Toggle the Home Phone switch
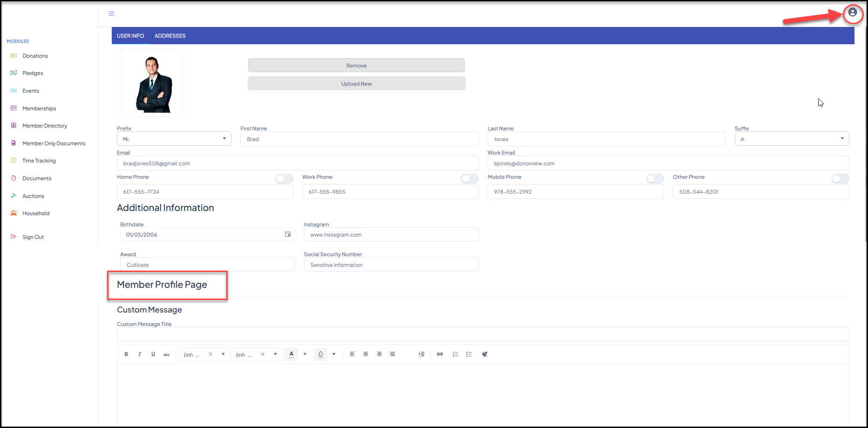Image resolution: width=868 pixels, height=428 pixels. coord(284,179)
